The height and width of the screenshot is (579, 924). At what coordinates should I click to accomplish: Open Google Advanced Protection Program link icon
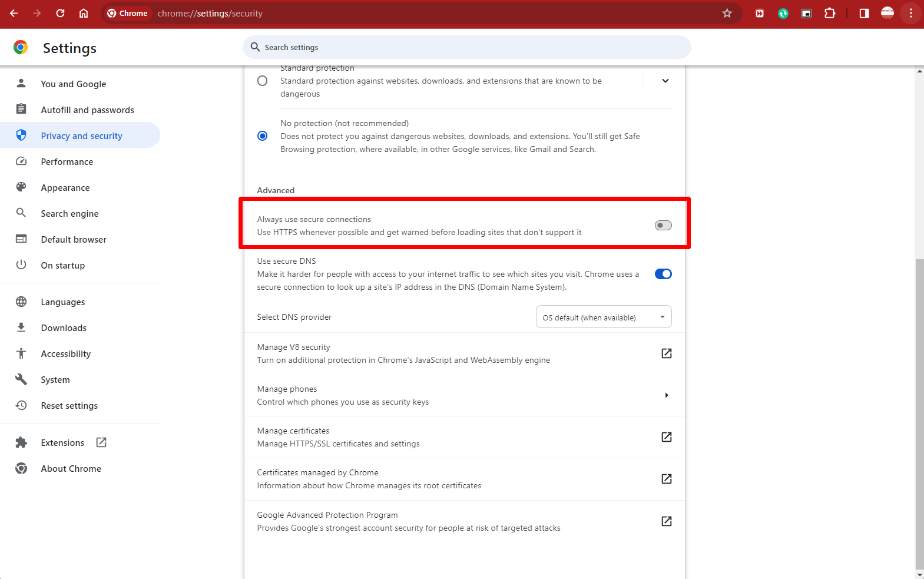point(666,521)
